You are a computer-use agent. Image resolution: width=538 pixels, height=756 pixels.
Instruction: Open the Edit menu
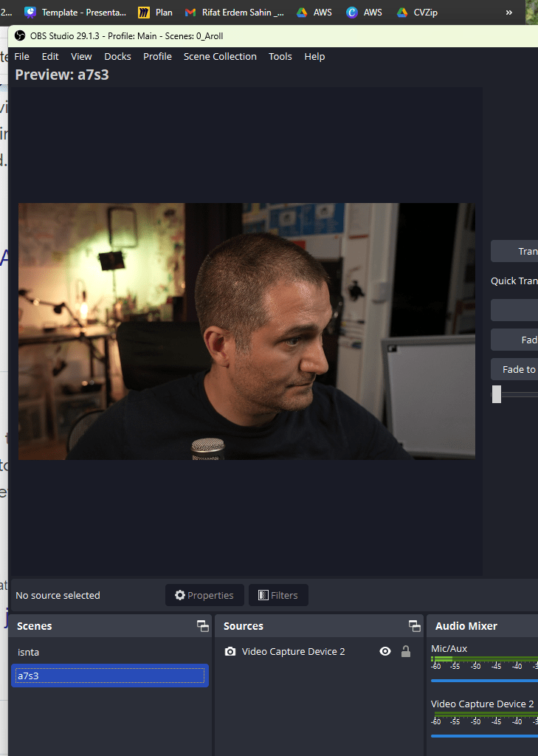50,56
